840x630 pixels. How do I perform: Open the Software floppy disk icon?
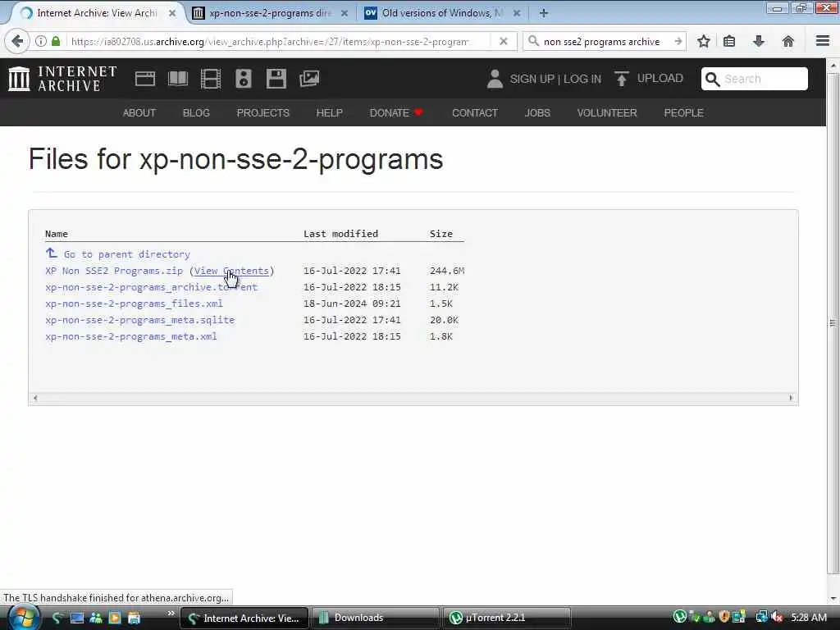click(x=276, y=79)
